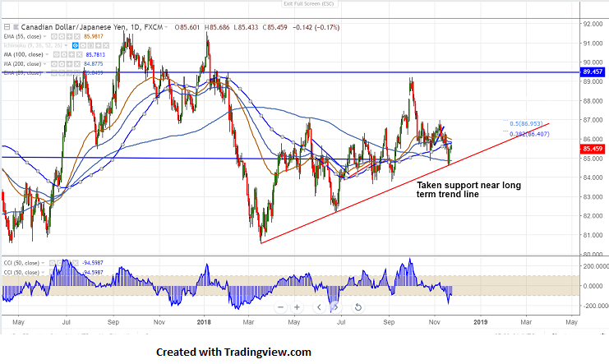Select the 85.459 red current price label
This screenshot has width=609, height=364.
tap(593, 149)
